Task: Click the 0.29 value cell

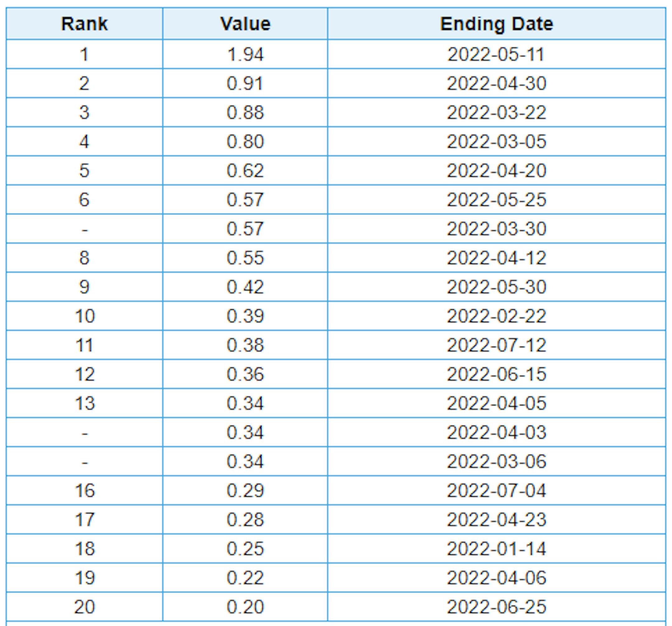Action: pyautogui.click(x=245, y=490)
